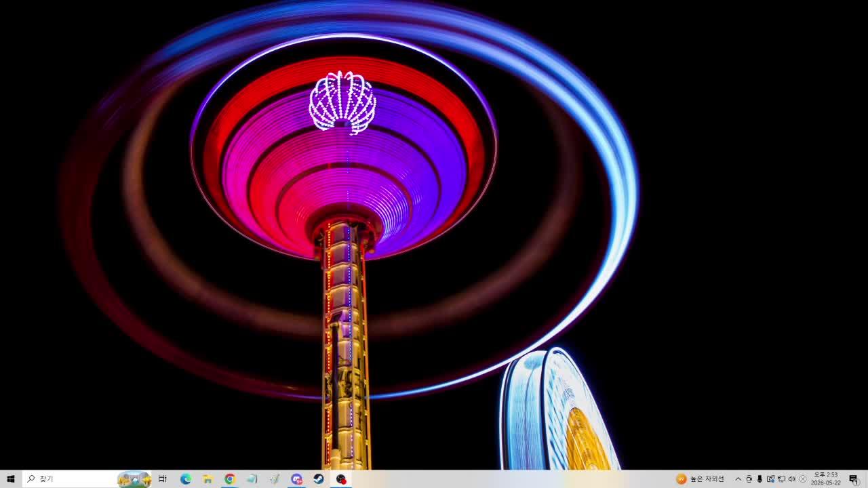Expand the hidden system tray icons chevron

click(x=738, y=479)
